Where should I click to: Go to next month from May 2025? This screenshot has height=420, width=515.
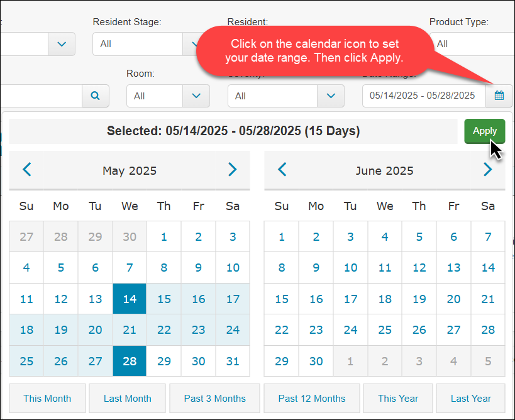tap(232, 169)
